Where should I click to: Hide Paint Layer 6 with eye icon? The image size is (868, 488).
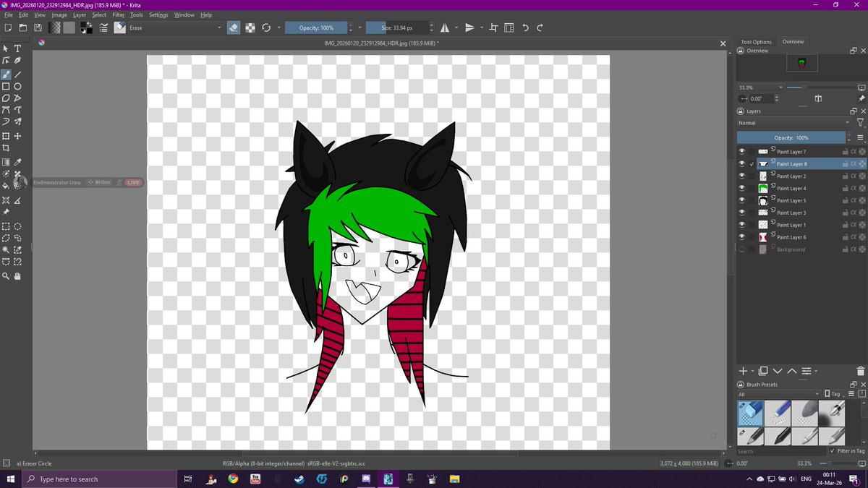coord(741,237)
